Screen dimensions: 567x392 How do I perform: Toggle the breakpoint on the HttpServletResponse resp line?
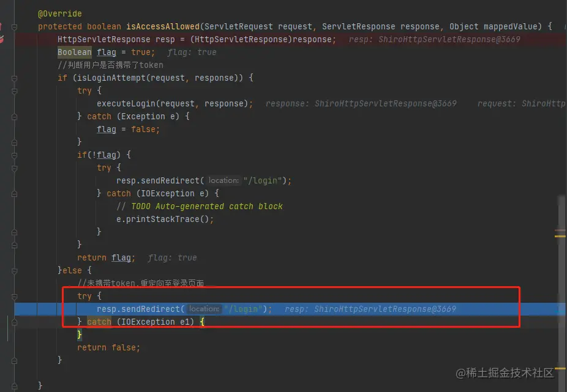click(2, 39)
